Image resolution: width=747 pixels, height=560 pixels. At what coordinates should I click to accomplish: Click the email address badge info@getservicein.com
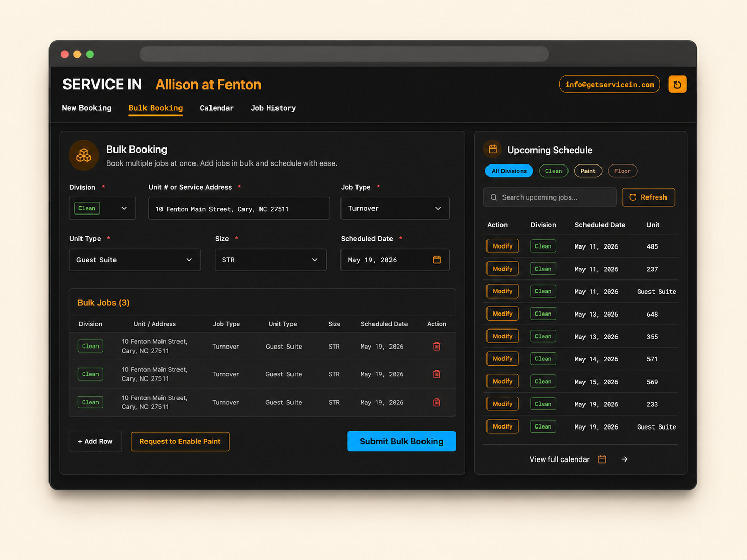(x=609, y=85)
